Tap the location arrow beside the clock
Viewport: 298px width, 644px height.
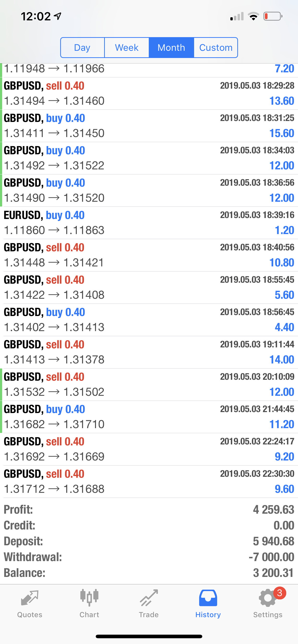tap(58, 17)
